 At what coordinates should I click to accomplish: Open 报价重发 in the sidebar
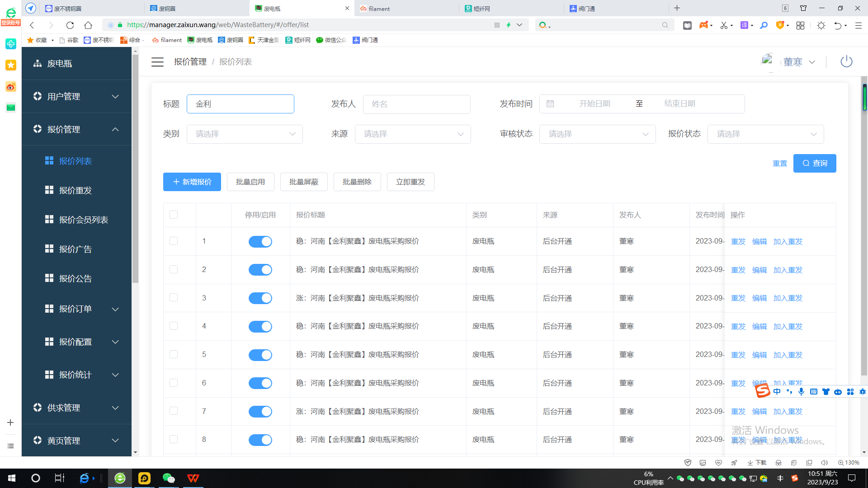point(75,191)
